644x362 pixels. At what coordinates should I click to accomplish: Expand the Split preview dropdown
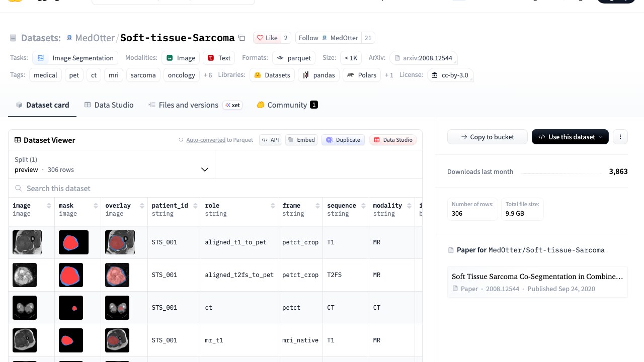pyautogui.click(x=112, y=164)
